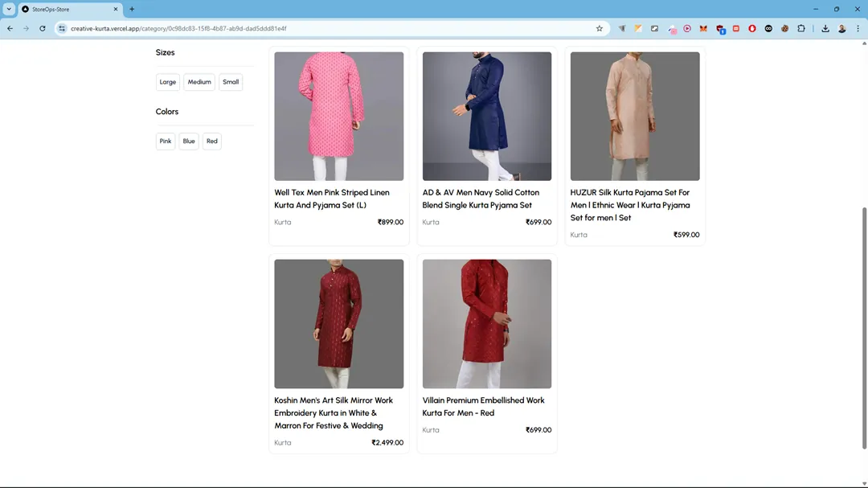Open the gray paper-plane extension icon

click(x=622, y=28)
